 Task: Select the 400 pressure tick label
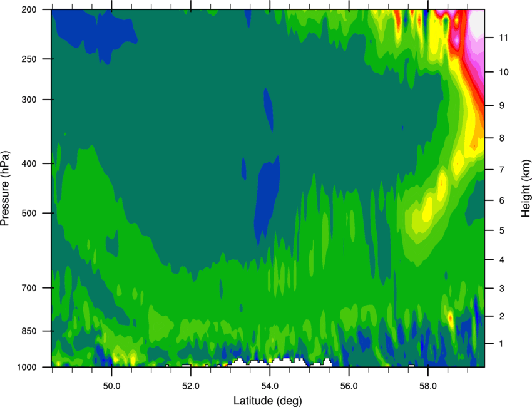[x=29, y=163]
